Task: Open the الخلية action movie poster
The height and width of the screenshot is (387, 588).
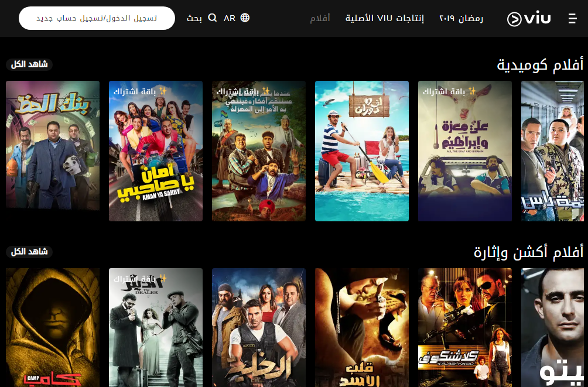Action: [259, 327]
